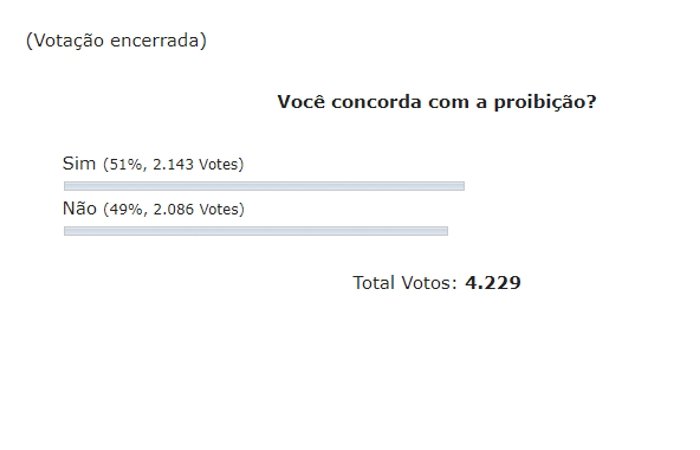
Task: Click the 'Não' answer label
Action: [x=79, y=208]
